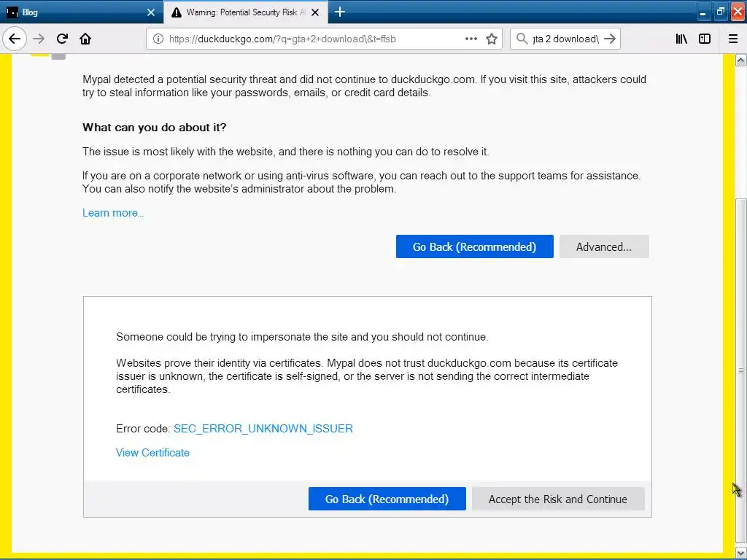
Task: Click into the gta 2 download search field
Action: (x=565, y=39)
